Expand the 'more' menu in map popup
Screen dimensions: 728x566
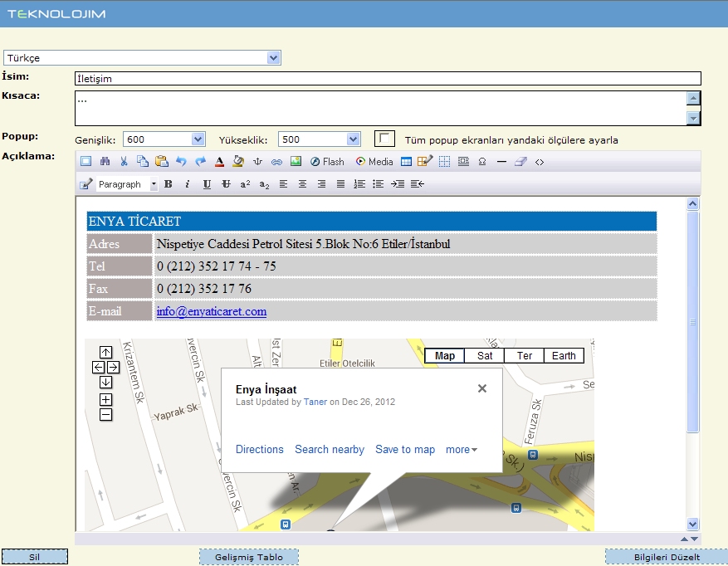coord(462,450)
